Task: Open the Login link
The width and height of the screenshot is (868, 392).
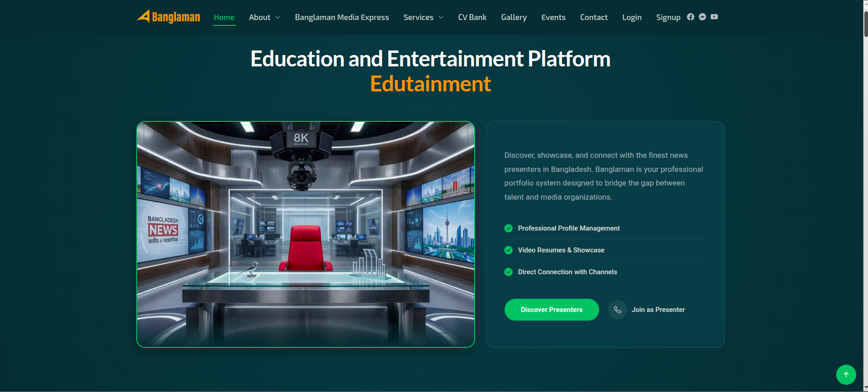Action: tap(632, 17)
